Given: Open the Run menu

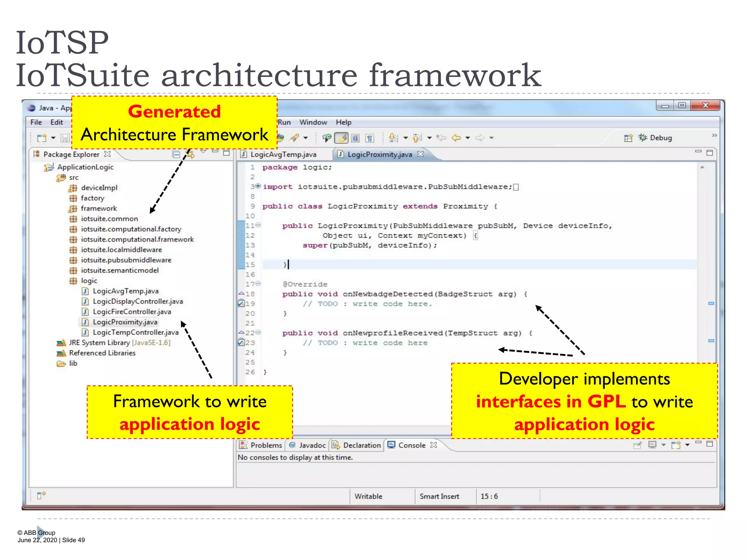Looking at the screenshot, I should pyautogui.click(x=284, y=122).
